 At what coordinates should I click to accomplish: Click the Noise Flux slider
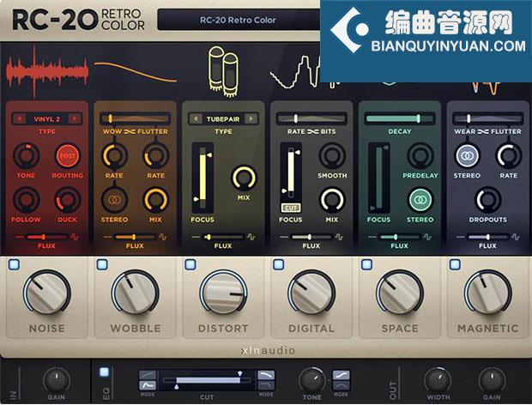46,237
